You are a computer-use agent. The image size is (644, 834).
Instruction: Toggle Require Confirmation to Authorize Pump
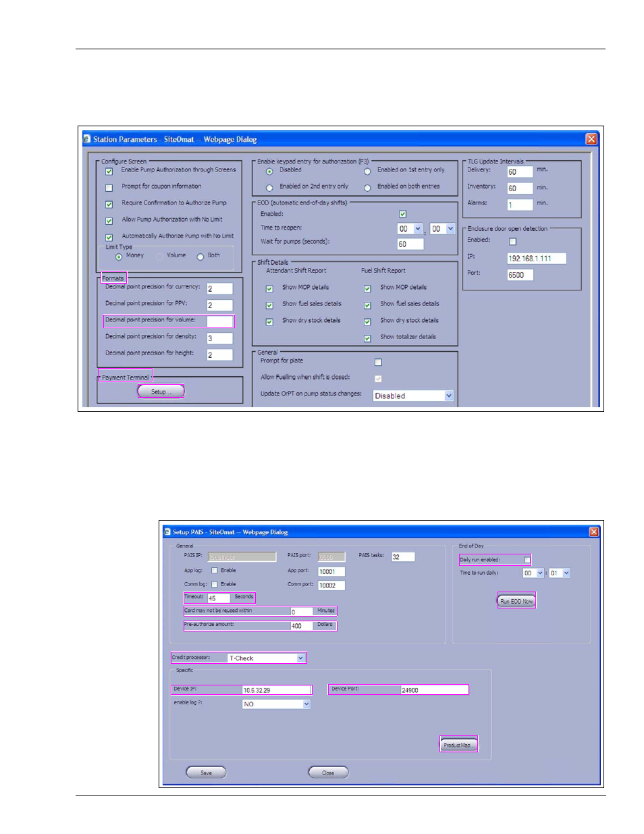109,204
